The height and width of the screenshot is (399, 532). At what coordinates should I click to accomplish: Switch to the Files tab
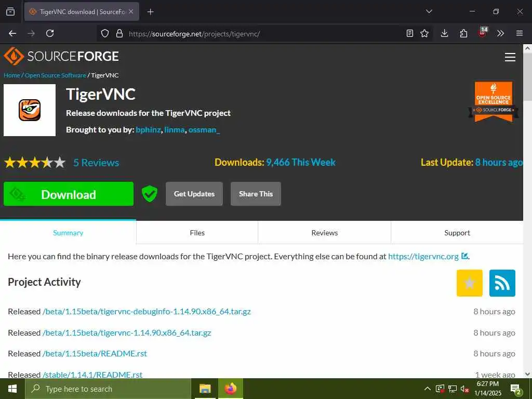[197, 233]
